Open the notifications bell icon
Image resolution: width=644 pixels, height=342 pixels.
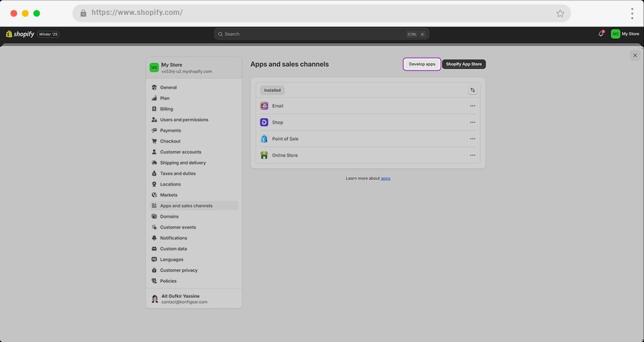tap(601, 34)
